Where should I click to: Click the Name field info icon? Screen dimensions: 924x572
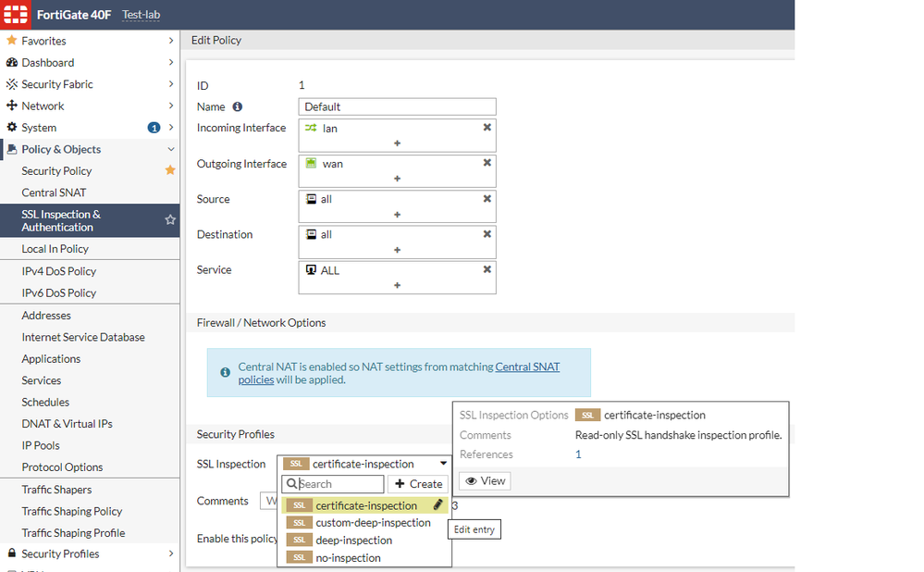238,106
